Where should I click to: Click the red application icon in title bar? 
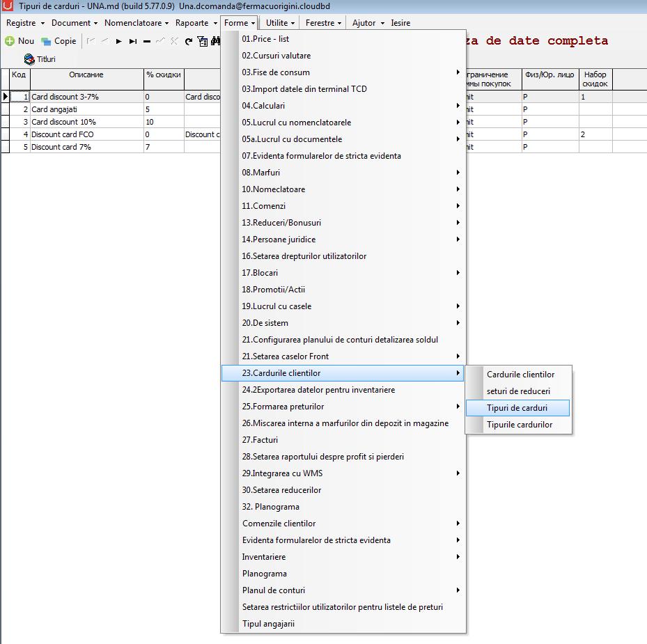(x=8, y=6)
